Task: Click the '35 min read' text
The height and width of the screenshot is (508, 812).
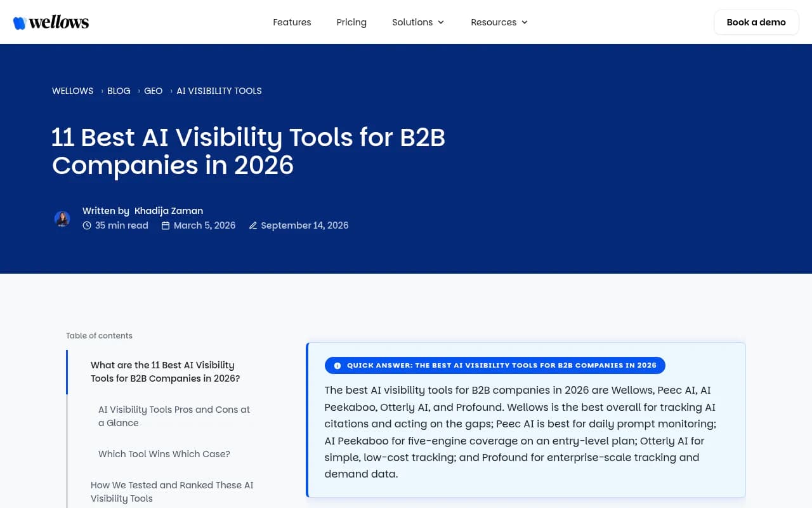Action: coord(122,225)
